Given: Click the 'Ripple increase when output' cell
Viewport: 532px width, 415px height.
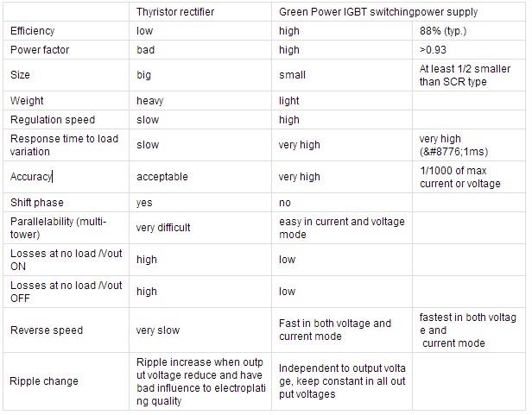Looking at the screenshot, I should coord(200,381).
